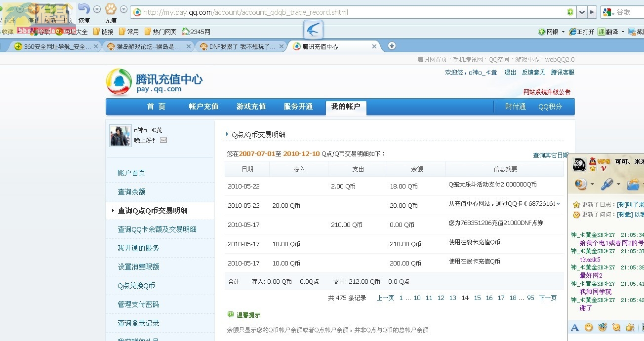Open the 网址大全 bookmark
Screen dimensions: 644x341
coord(72,32)
